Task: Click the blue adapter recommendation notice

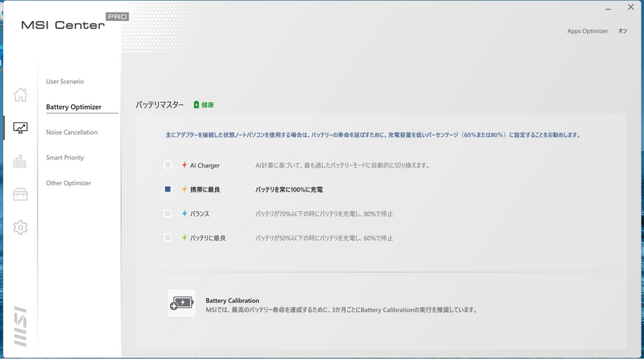Action: point(373,135)
